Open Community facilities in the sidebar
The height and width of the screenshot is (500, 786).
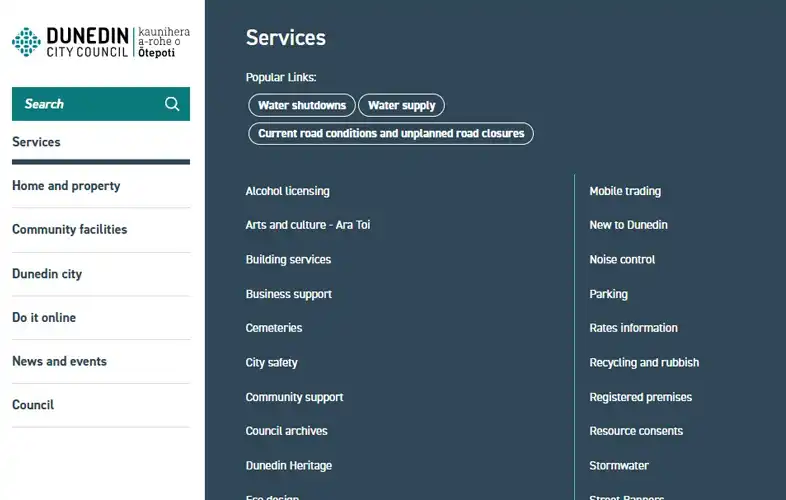pyautogui.click(x=70, y=230)
